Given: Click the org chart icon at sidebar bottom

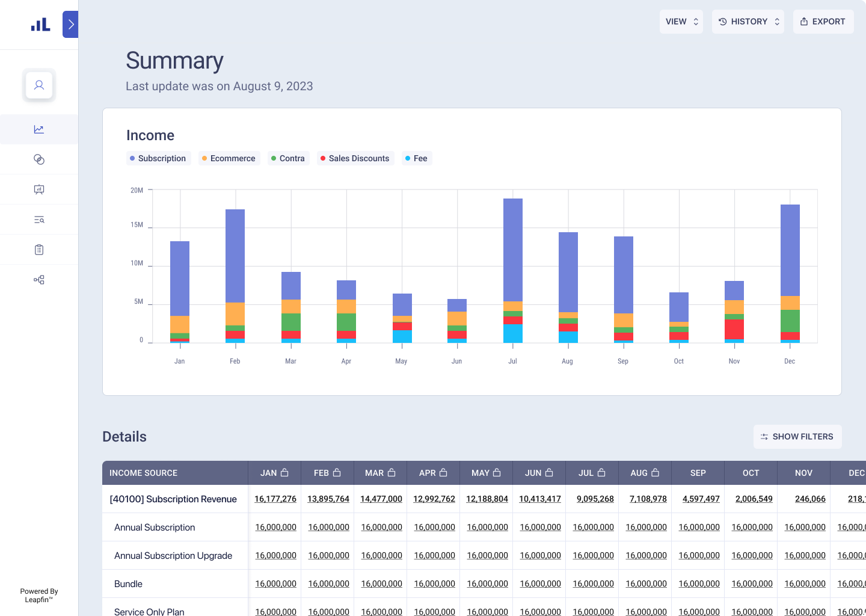Looking at the screenshot, I should click(x=38, y=279).
